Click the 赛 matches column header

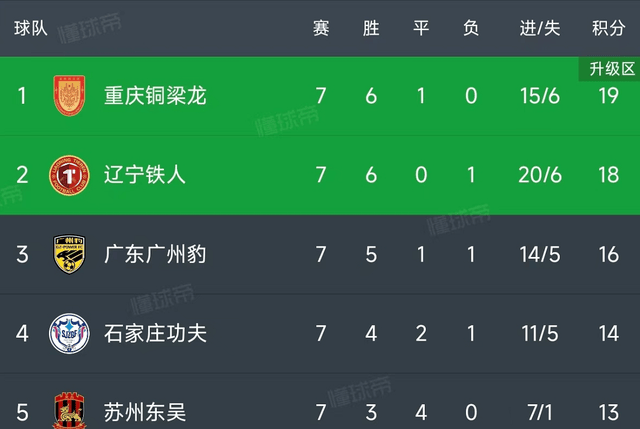coord(321,28)
